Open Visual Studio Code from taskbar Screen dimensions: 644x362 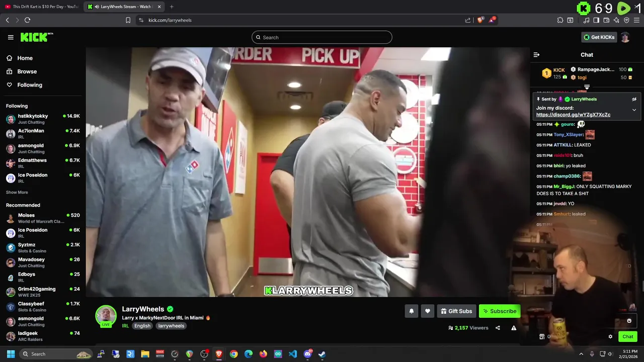click(x=293, y=354)
